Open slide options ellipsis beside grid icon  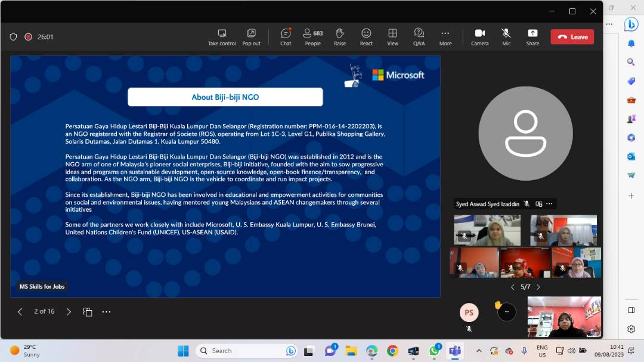click(x=106, y=312)
